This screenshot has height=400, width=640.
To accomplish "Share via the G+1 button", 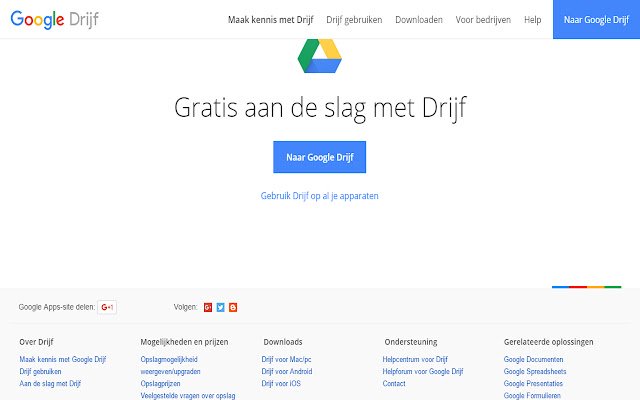I will 107,307.
